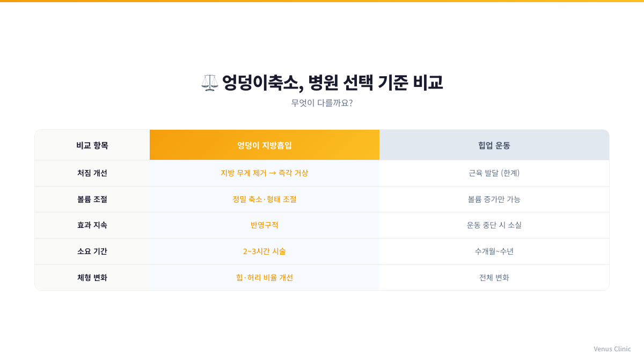The width and height of the screenshot is (644, 362).
Task: Click the '전체 변화' cell
Action: tap(494, 278)
